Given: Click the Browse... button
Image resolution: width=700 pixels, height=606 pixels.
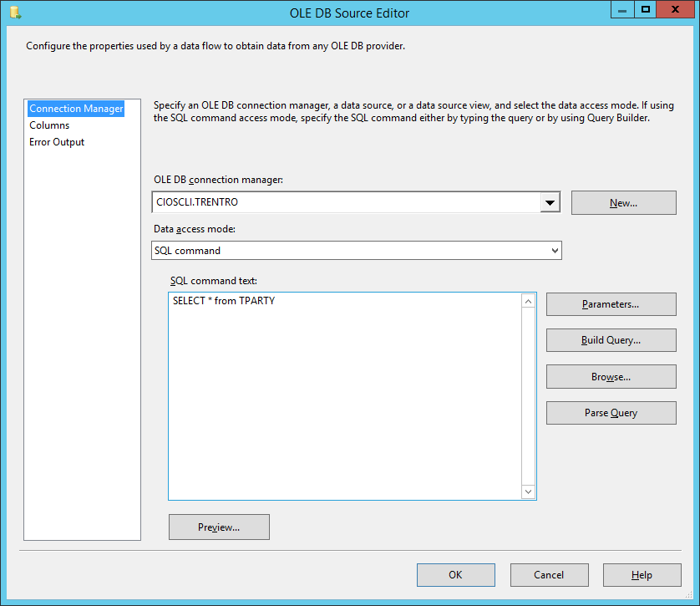Looking at the screenshot, I should 611,377.
